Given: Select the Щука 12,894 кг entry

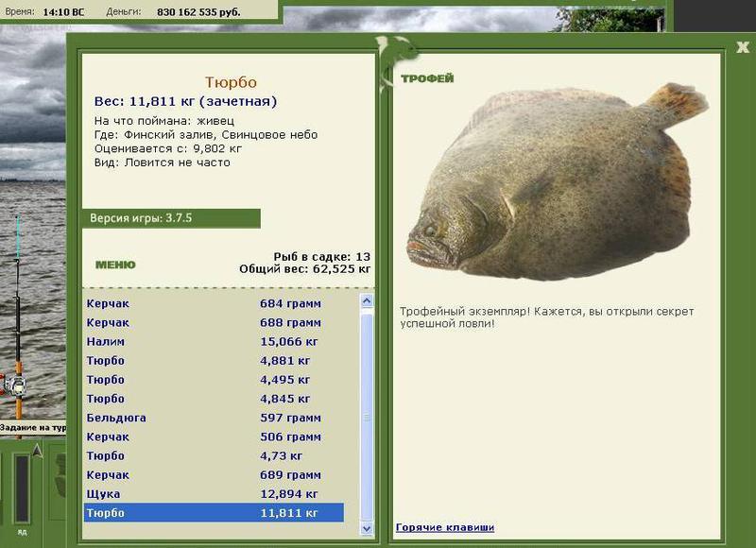Looking at the screenshot, I should coord(215,494).
